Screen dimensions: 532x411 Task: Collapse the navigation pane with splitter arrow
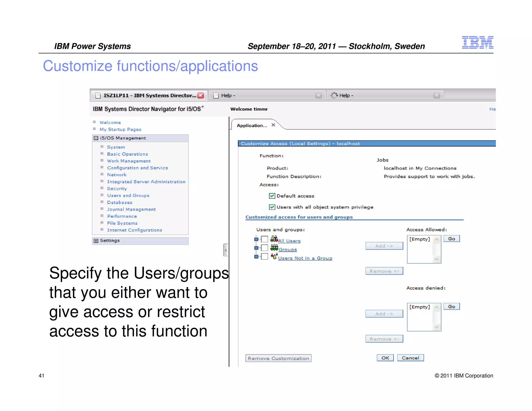click(x=225, y=250)
